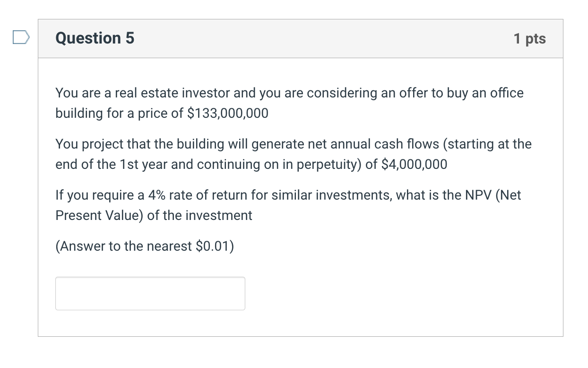Click the "Question 5" heading

click(x=95, y=38)
